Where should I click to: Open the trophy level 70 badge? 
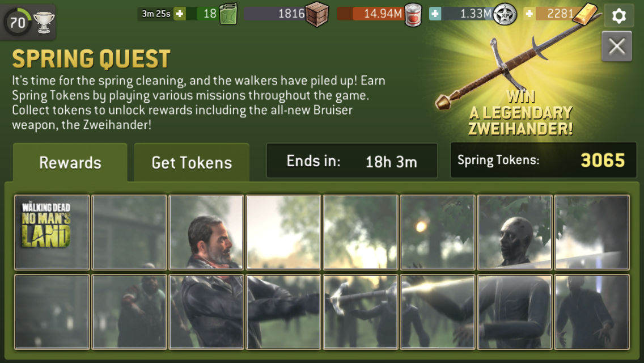(x=28, y=22)
